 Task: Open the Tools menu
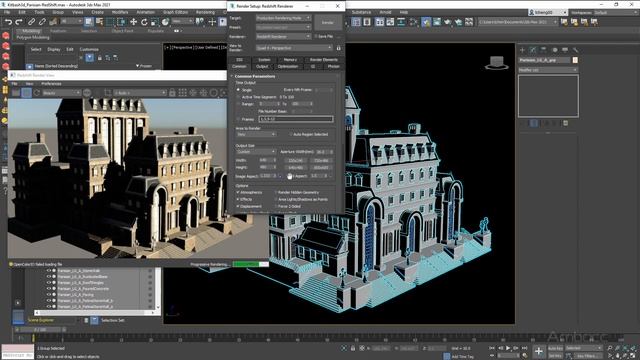point(39,12)
